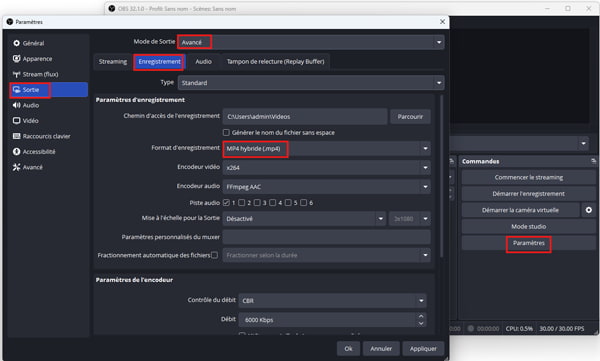Click Mode studio in Commandes panel

click(x=529, y=226)
